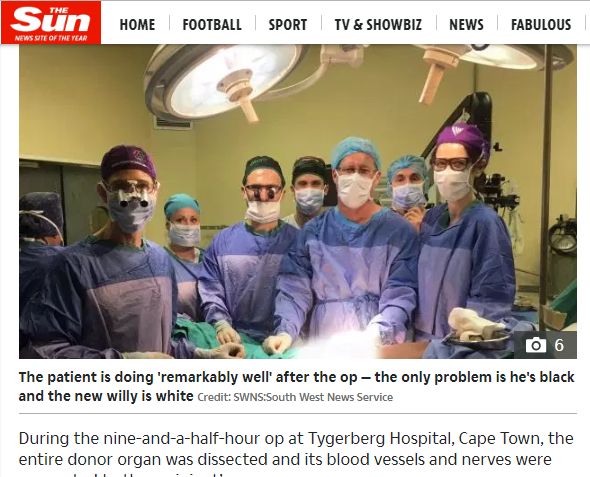Open the FOOTBALL section
The image size is (590, 477).
(x=212, y=25)
